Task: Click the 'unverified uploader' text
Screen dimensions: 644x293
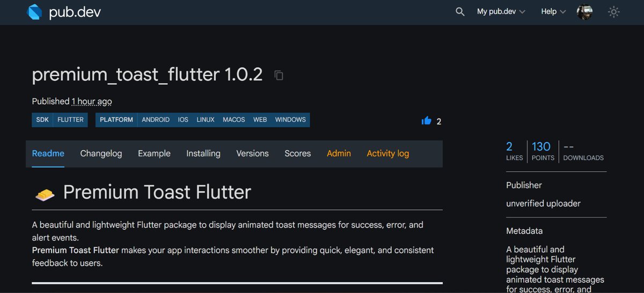Action: (x=543, y=203)
